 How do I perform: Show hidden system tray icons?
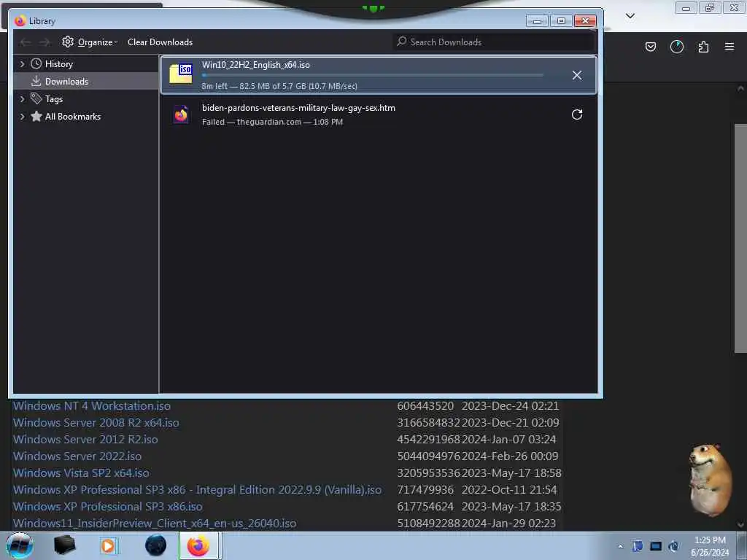[620, 547]
